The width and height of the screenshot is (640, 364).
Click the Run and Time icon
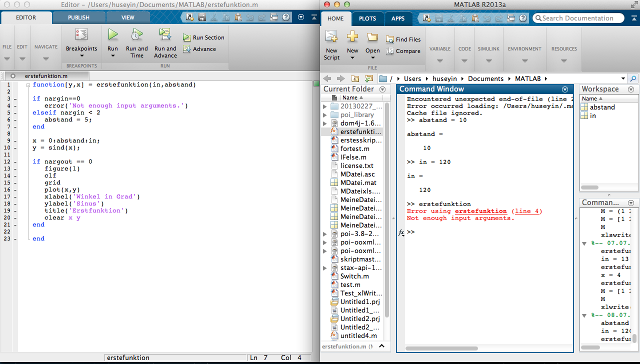tap(136, 35)
